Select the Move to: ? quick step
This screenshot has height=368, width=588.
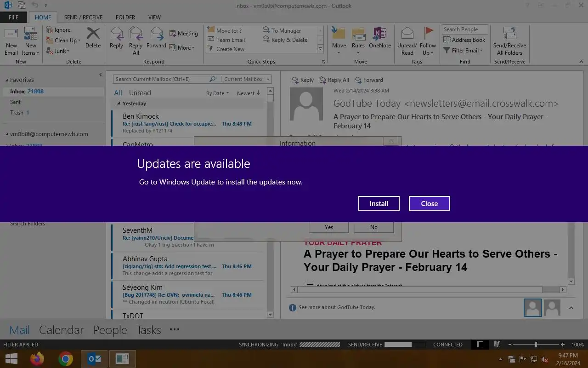click(225, 30)
